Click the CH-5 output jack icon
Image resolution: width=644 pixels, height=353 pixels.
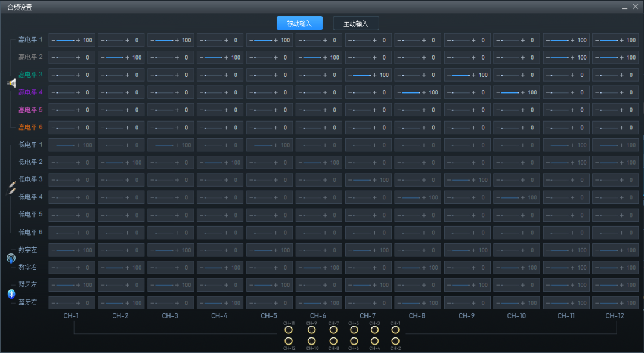[x=354, y=330]
